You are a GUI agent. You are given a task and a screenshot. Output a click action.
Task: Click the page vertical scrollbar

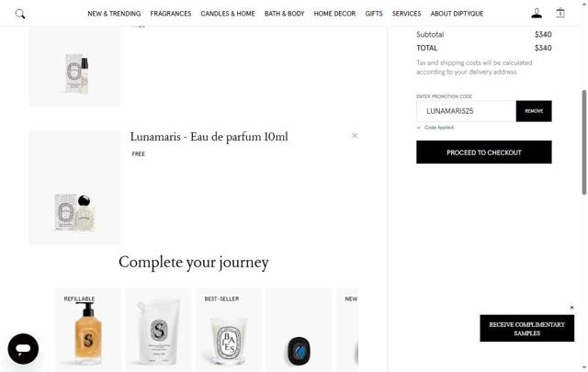point(584,142)
